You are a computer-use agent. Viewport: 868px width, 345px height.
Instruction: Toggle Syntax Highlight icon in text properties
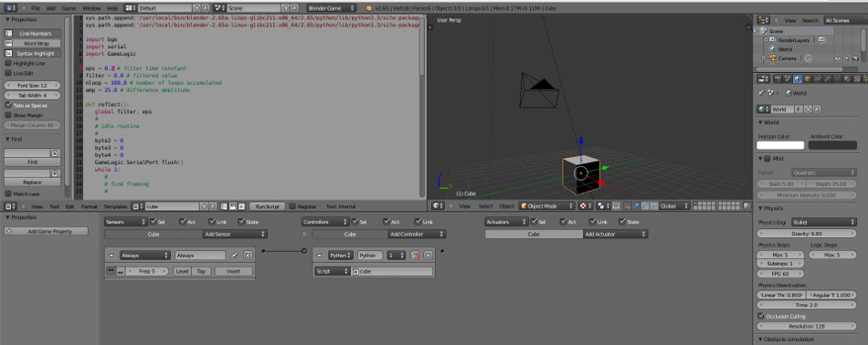pos(9,53)
